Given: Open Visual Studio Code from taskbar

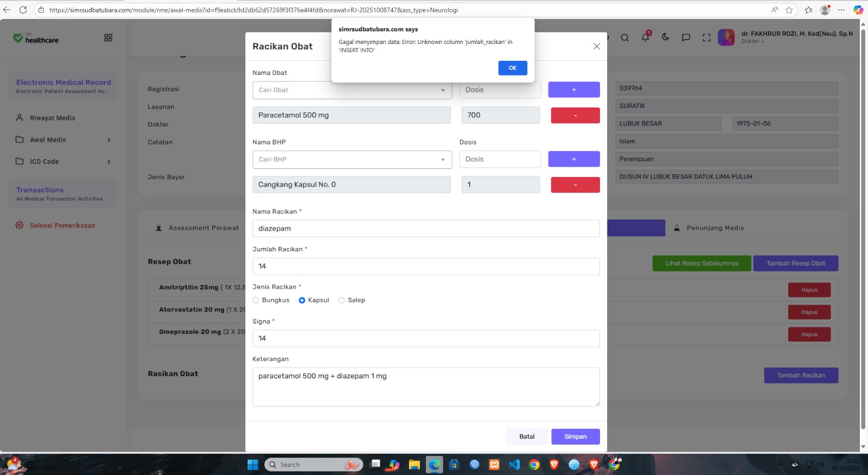Looking at the screenshot, I should coord(514,465).
